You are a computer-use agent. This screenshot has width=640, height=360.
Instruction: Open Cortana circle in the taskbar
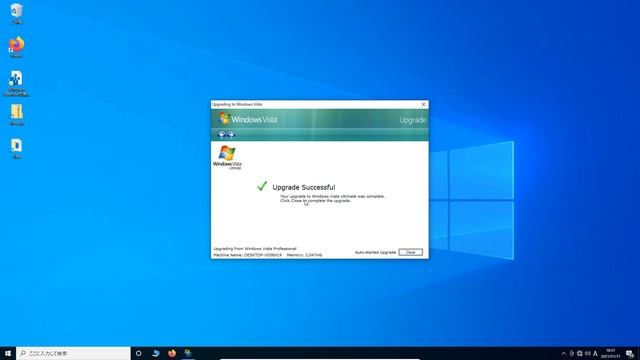pos(138,353)
